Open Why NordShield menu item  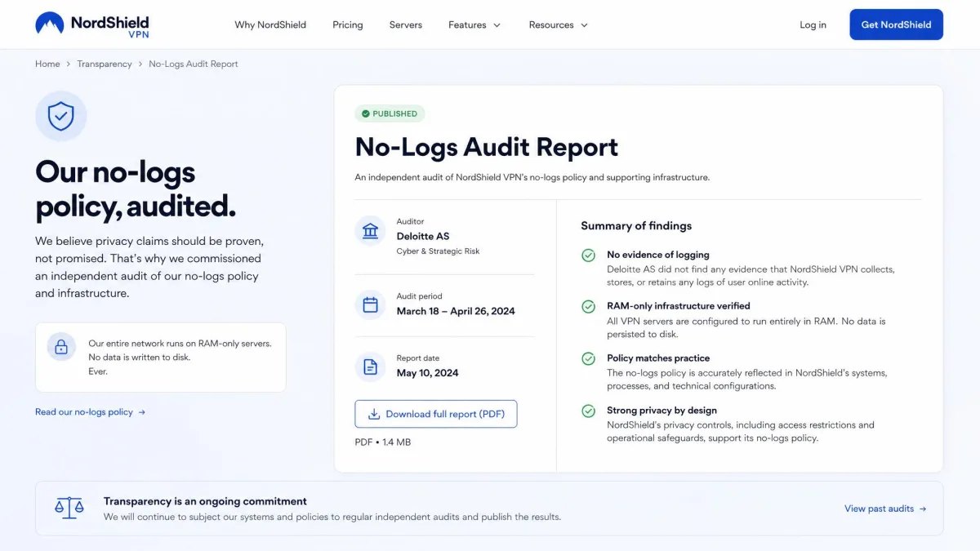tap(270, 24)
